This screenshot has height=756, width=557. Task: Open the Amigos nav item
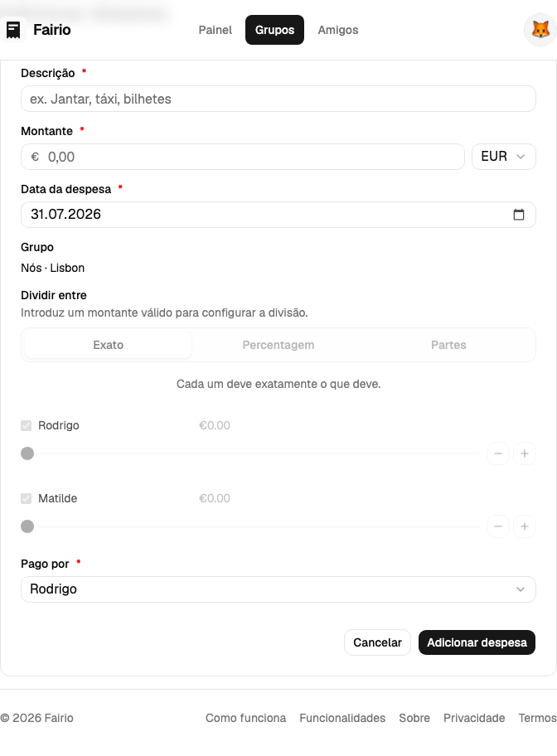tap(338, 30)
